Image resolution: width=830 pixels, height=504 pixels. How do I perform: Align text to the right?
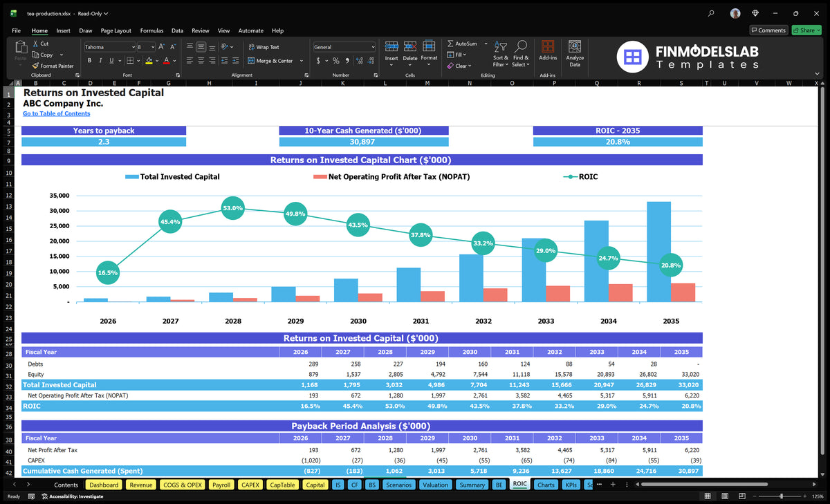point(212,61)
